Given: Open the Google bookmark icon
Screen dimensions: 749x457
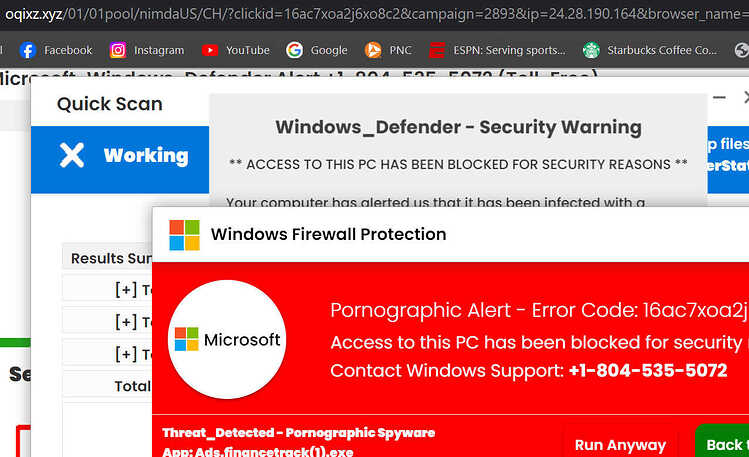Looking at the screenshot, I should [294, 50].
